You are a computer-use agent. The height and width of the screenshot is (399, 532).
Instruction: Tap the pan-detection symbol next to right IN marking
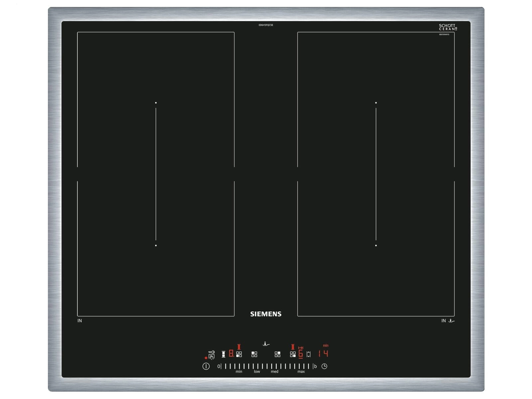452,320
